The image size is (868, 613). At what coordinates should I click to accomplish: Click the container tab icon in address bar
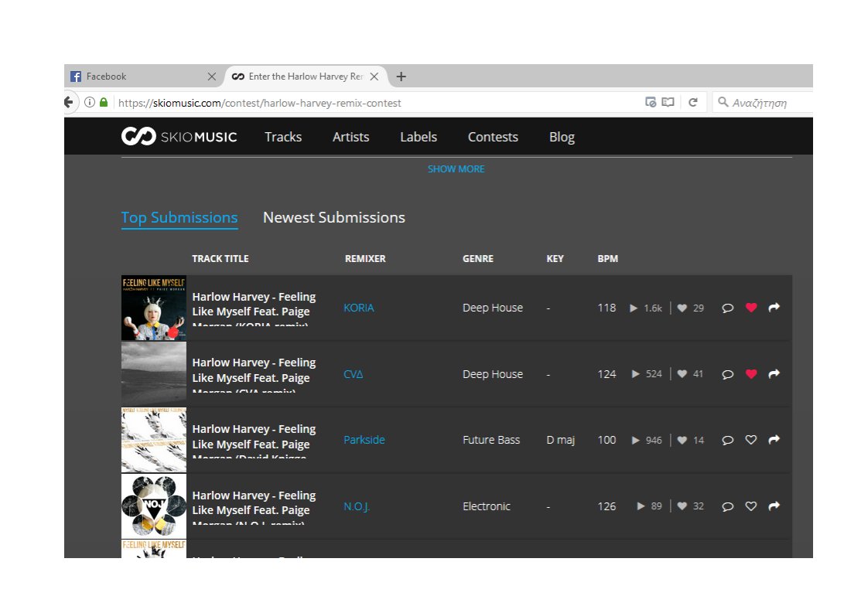[x=651, y=102]
